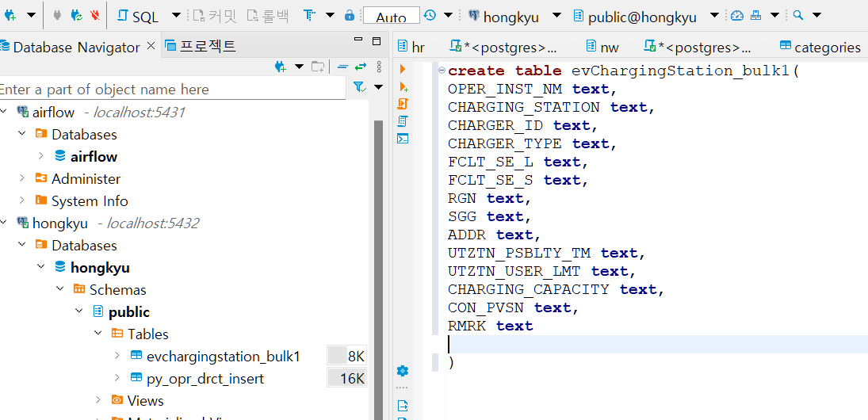
Task: Collapse the public schema node
Action: tap(79, 311)
